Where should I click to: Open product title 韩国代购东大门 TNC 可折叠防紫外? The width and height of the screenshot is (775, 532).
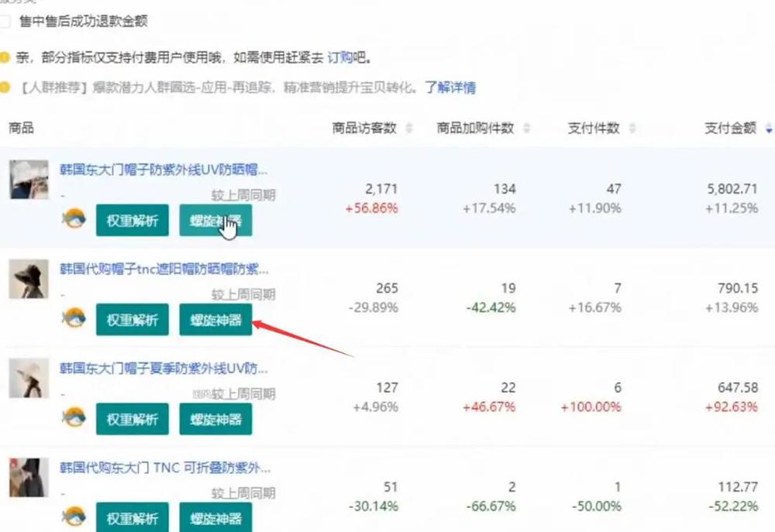pyautogui.click(x=165, y=468)
